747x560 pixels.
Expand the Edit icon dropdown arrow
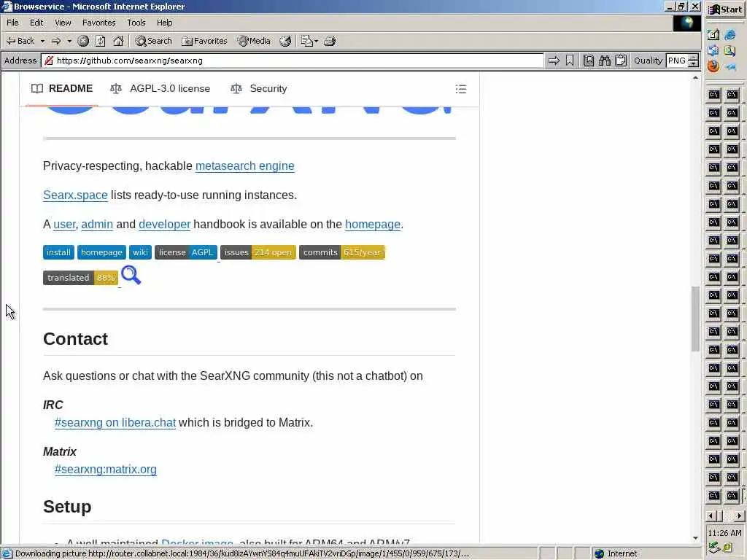317,41
